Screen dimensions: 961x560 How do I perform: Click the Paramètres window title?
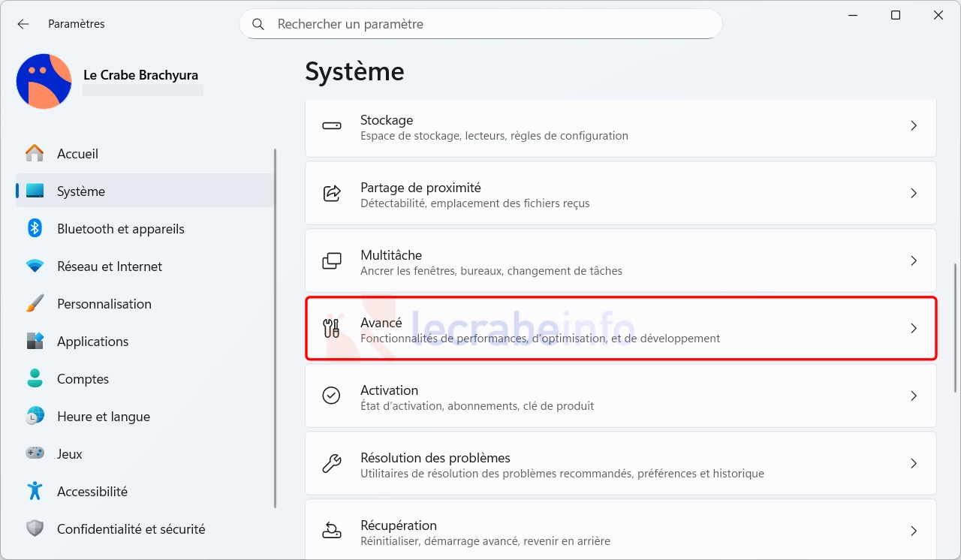point(77,24)
